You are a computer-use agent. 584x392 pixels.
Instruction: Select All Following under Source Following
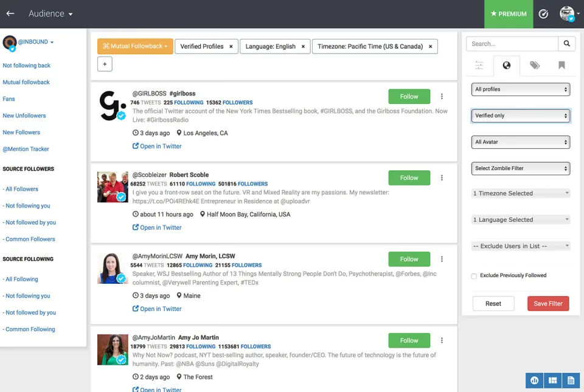tap(21, 280)
